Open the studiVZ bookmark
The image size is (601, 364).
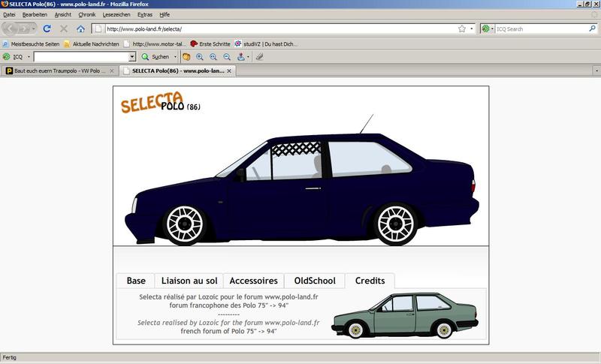point(266,44)
